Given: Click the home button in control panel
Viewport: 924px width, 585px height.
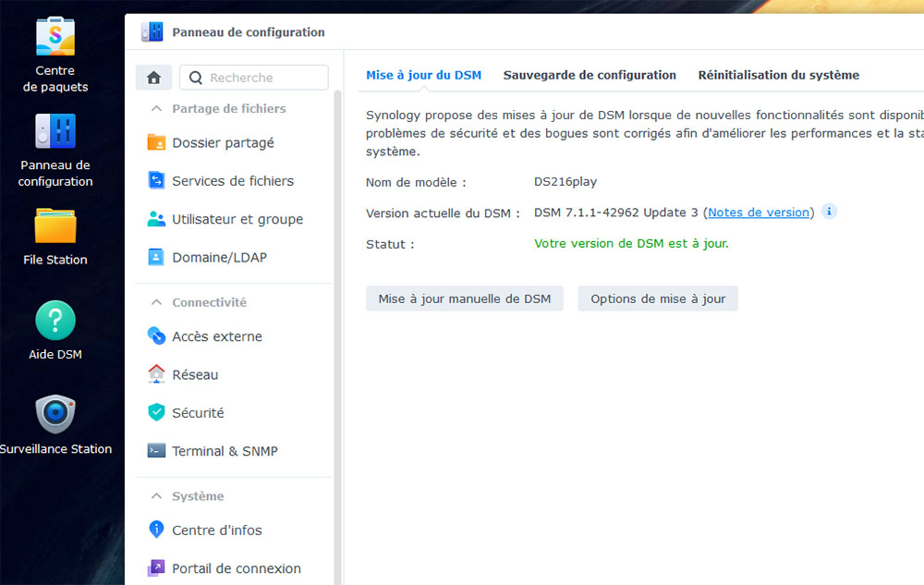Looking at the screenshot, I should pyautogui.click(x=153, y=78).
